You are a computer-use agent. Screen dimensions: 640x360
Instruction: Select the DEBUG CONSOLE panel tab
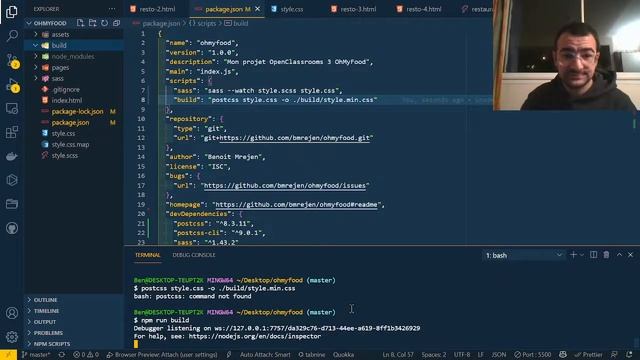point(193,255)
